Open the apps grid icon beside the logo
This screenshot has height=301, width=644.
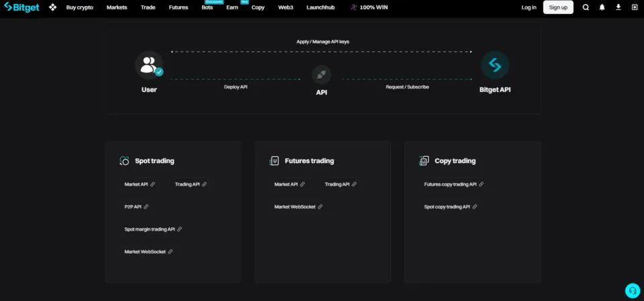click(x=52, y=7)
